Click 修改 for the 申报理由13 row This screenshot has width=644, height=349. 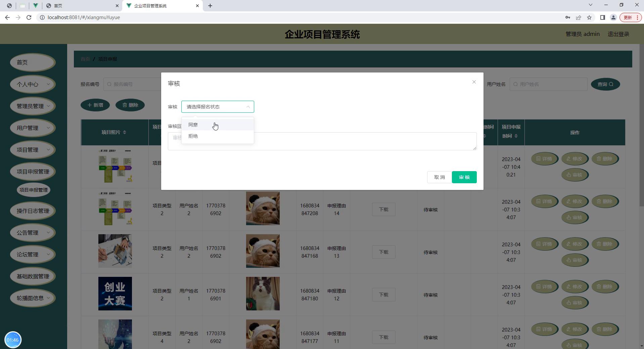pyautogui.click(x=574, y=244)
